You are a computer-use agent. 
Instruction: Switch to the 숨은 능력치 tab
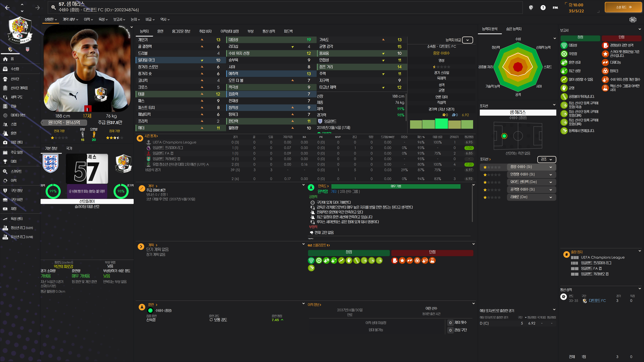[514, 29]
